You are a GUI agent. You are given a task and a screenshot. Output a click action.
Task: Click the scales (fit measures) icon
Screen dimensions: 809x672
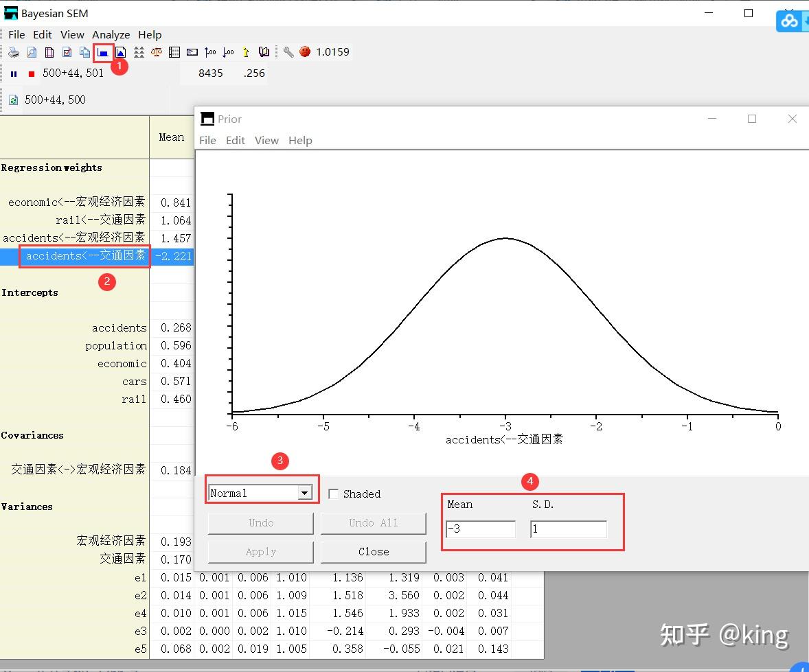[x=156, y=51]
